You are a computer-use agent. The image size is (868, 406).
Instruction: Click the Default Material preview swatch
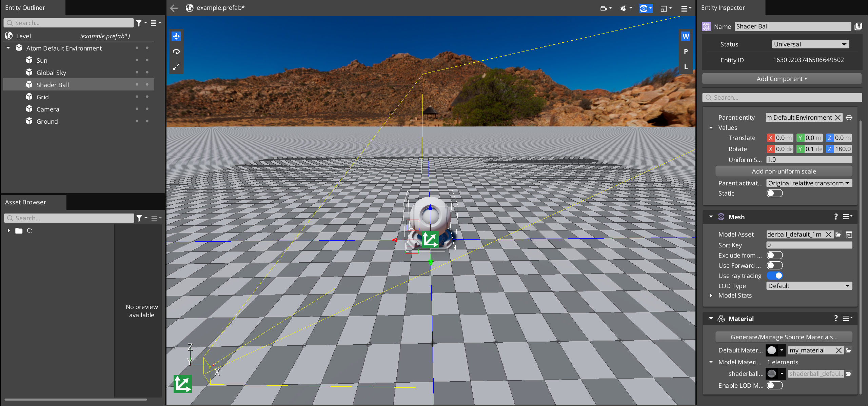click(x=772, y=350)
